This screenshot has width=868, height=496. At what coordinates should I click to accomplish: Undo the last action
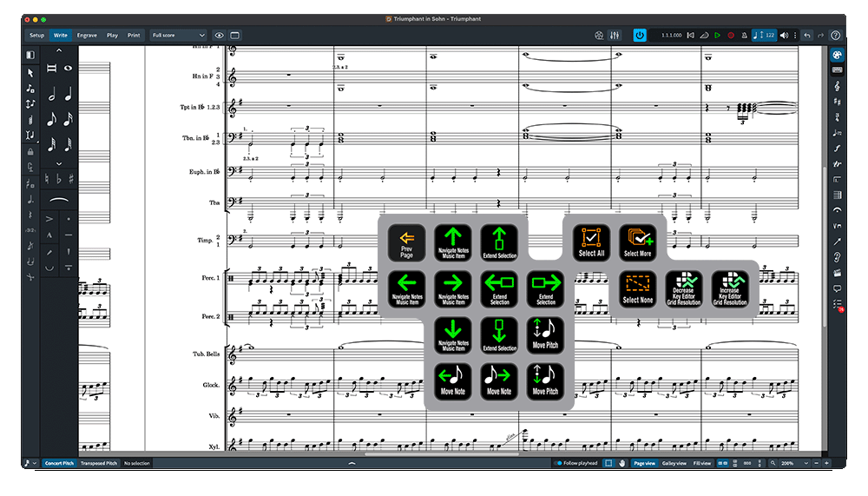point(807,35)
